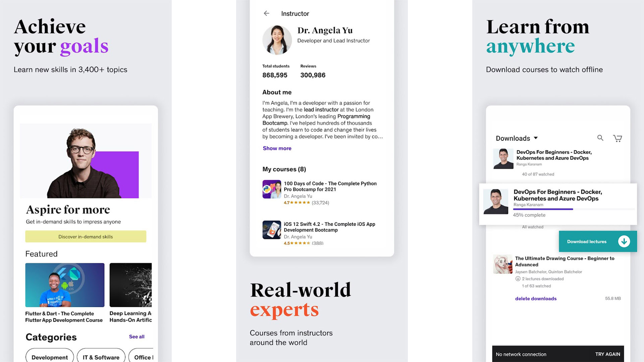Click the delete downloads link

(x=536, y=298)
